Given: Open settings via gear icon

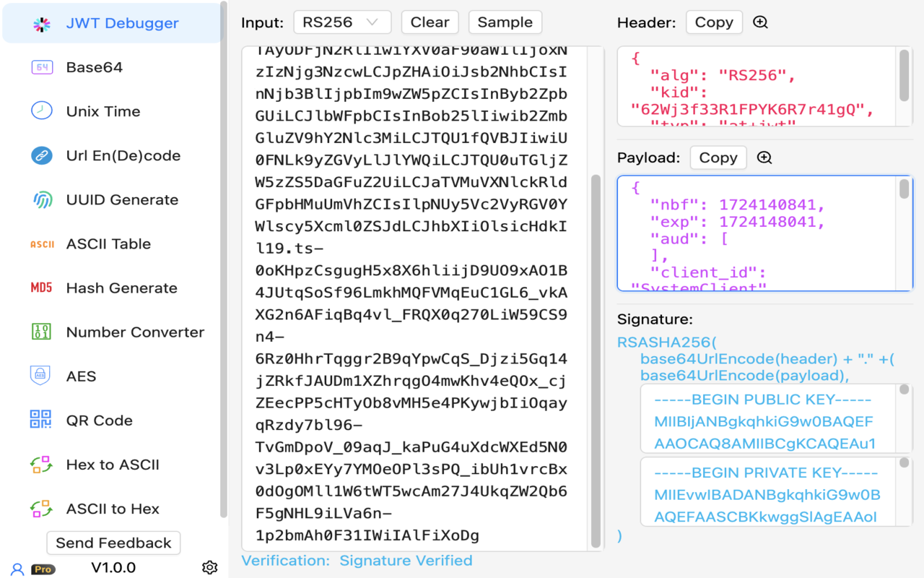Looking at the screenshot, I should tap(210, 568).
